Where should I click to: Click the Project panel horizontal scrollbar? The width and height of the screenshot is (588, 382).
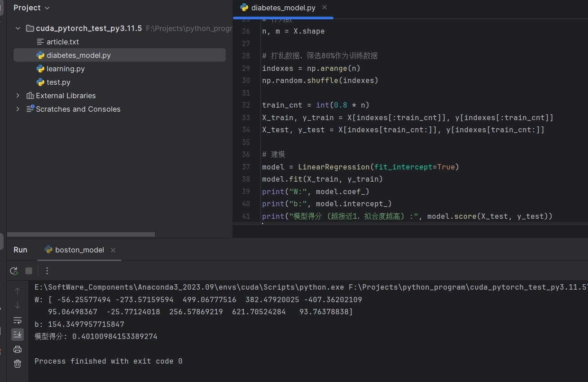point(81,234)
